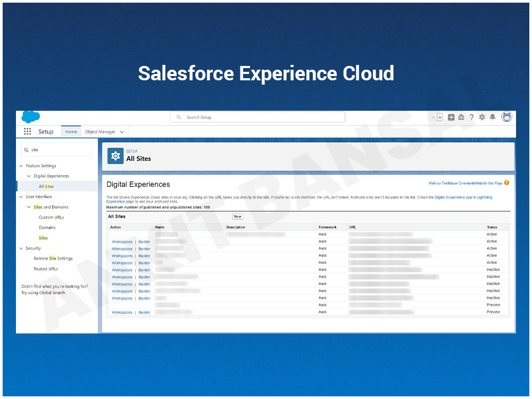Click the Name column header

pos(160,227)
